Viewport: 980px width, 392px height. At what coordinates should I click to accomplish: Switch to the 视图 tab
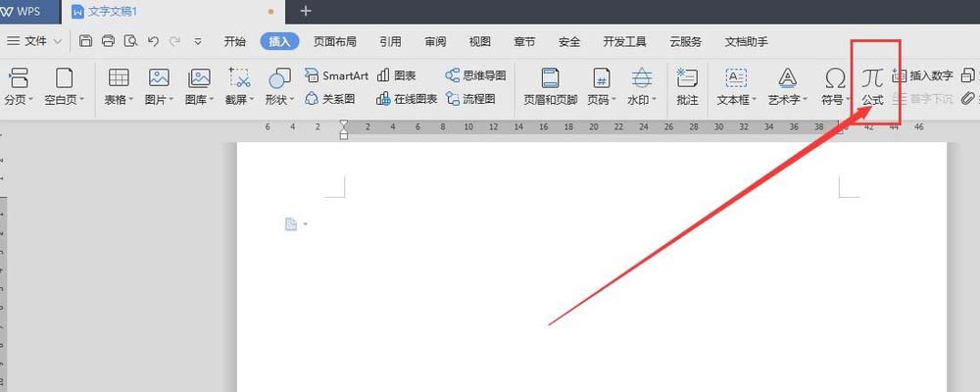480,42
